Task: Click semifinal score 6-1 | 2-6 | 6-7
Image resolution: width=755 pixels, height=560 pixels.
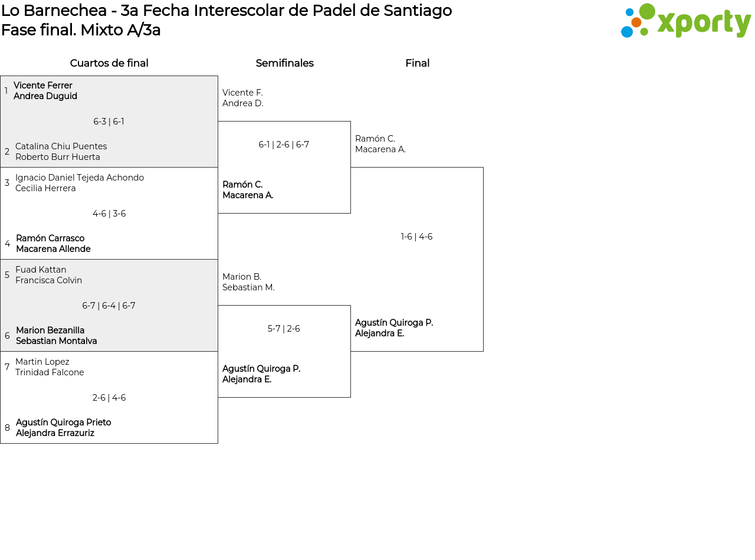Action: pos(284,145)
